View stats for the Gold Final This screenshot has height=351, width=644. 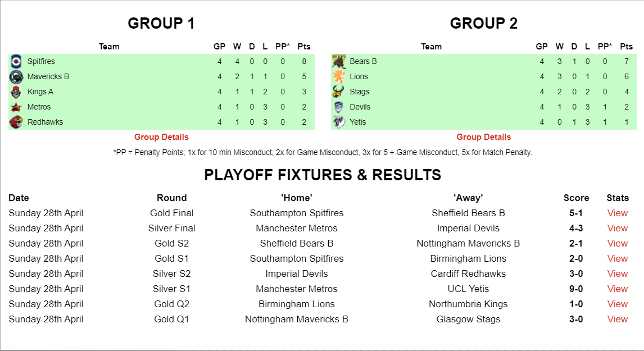pos(617,213)
